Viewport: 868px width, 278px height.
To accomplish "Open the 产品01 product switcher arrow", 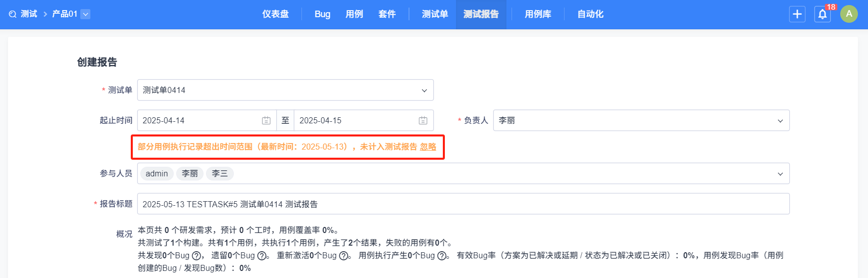I will (x=86, y=14).
